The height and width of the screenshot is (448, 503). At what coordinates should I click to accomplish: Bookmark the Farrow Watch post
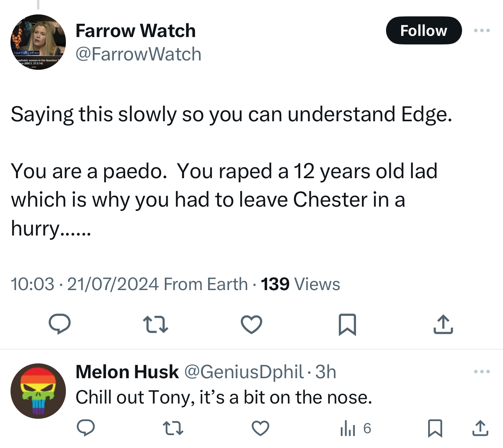347,324
